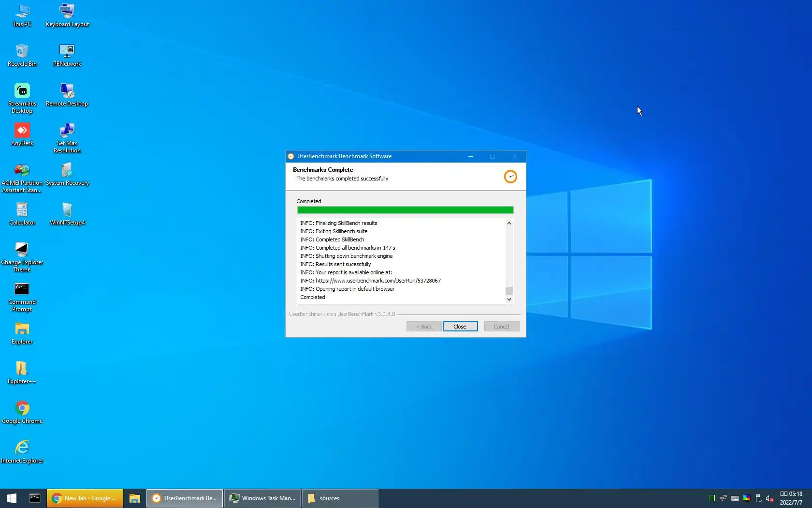Open the network tray icon
812x508 pixels.
723,498
